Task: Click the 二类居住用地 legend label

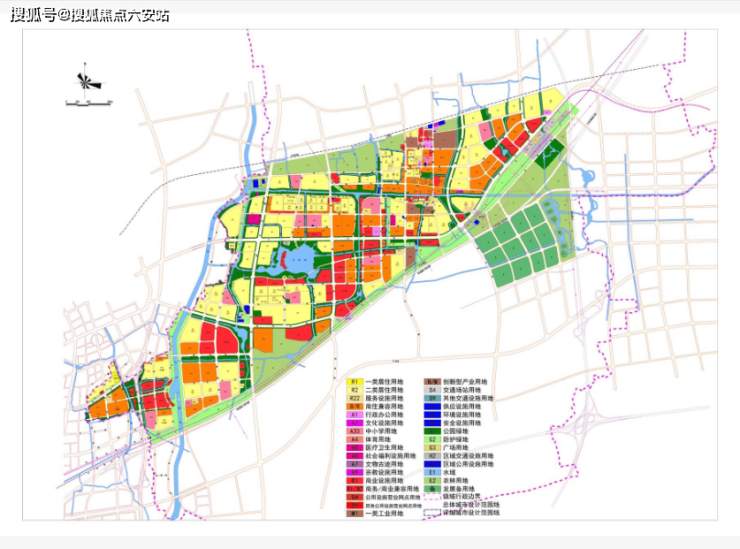Action: click(384, 390)
